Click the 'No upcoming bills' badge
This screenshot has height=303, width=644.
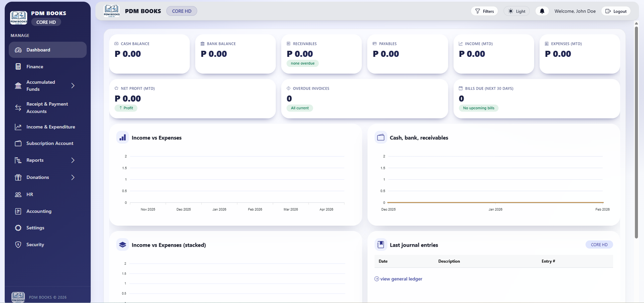[479, 108]
